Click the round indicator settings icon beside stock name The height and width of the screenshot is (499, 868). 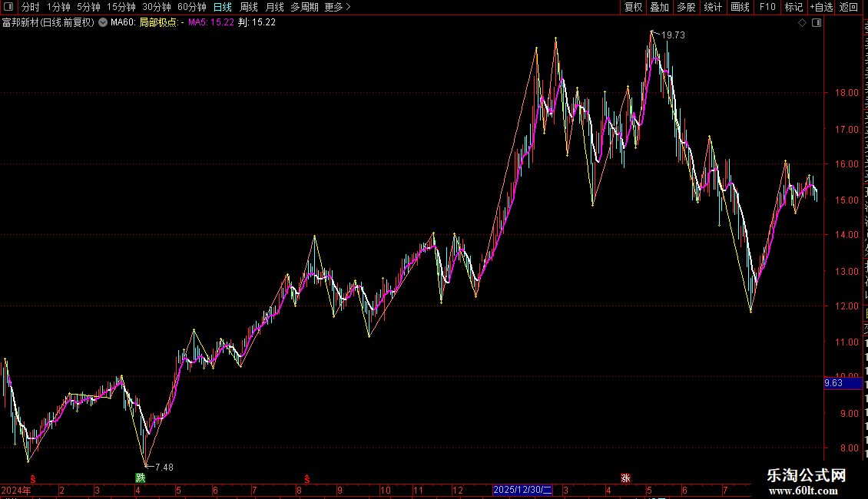pos(103,22)
